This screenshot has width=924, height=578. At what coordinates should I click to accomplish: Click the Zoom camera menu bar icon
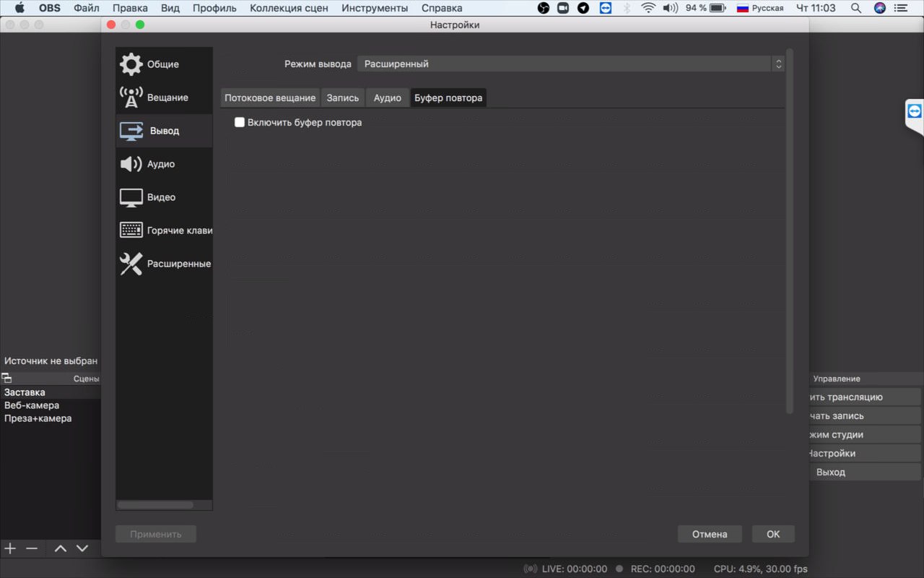pos(564,8)
